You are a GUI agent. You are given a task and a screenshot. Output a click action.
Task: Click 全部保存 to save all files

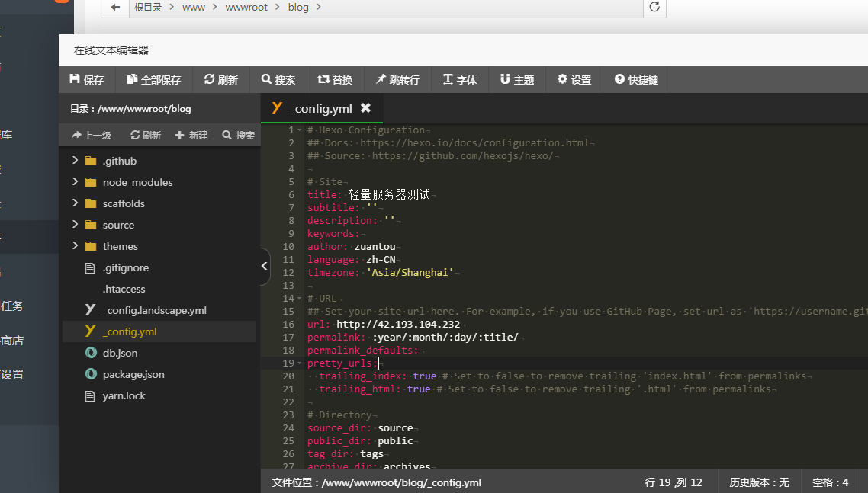tap(154, 80)
